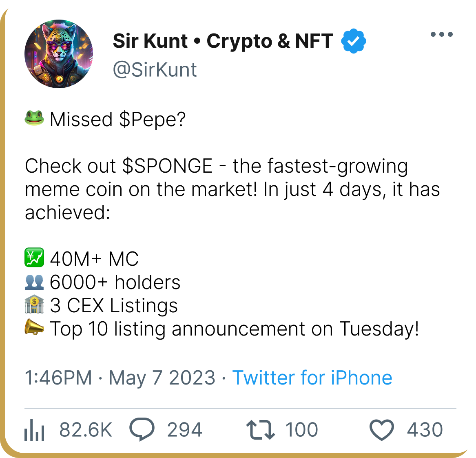The image size is (476, 458).
Task: Click the view analytics bar chart icon
Action: 34,430
